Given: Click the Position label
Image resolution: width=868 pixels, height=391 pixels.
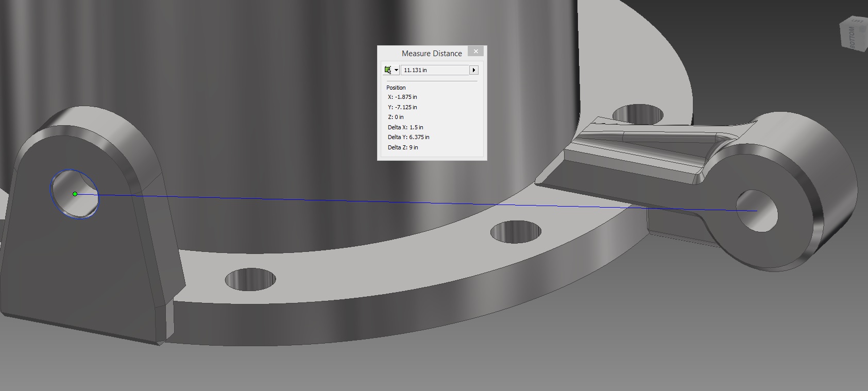Looking at the screenshot, I should tap(396, 88).
